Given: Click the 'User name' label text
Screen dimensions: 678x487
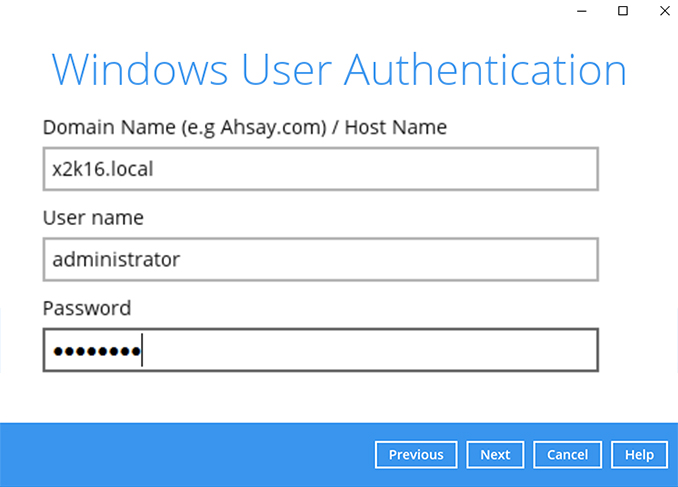Looking at the screenshot, I should tap(93, 217).
